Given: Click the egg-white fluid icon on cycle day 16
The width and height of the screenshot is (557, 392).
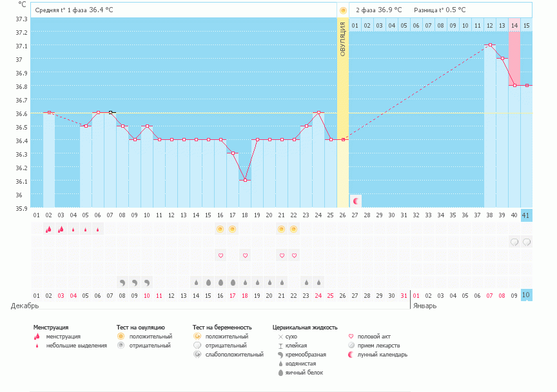Looking at the screenshot, I should tap(220, 282).
